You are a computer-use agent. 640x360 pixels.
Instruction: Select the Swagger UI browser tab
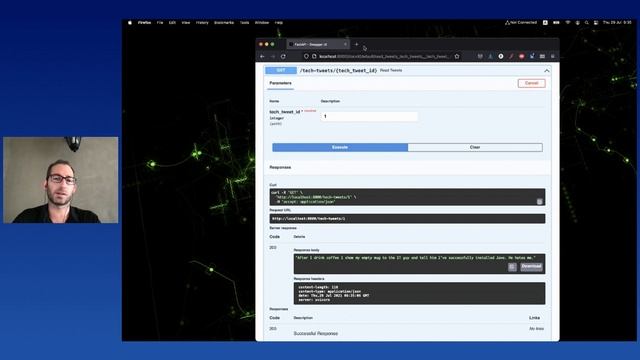point(318,44)
